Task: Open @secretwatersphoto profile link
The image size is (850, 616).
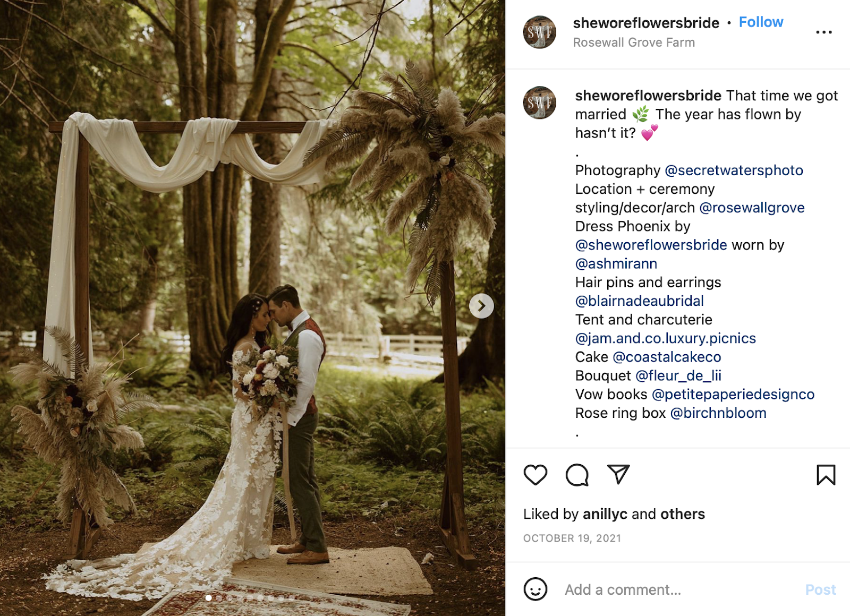Action: pyautogui.click(x=734, y=170)
